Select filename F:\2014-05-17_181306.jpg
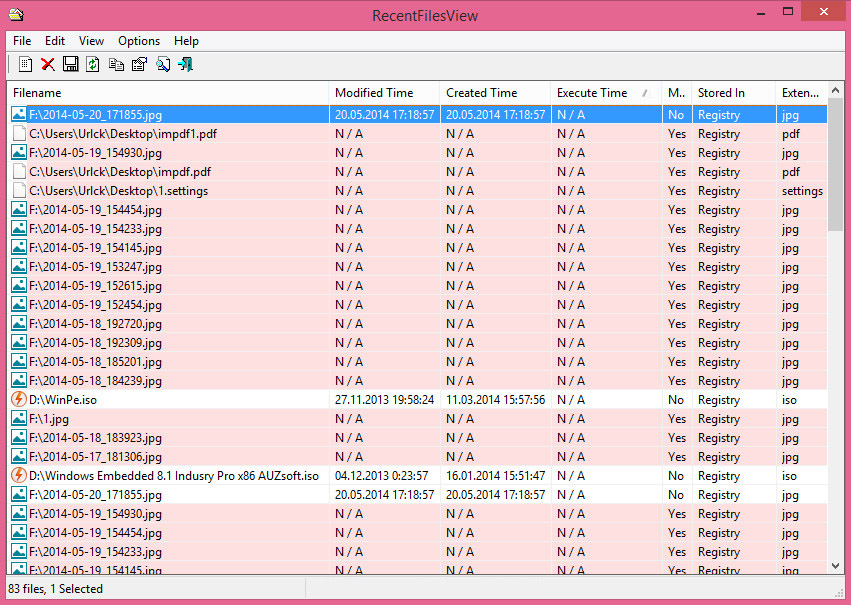 (96, 457)
